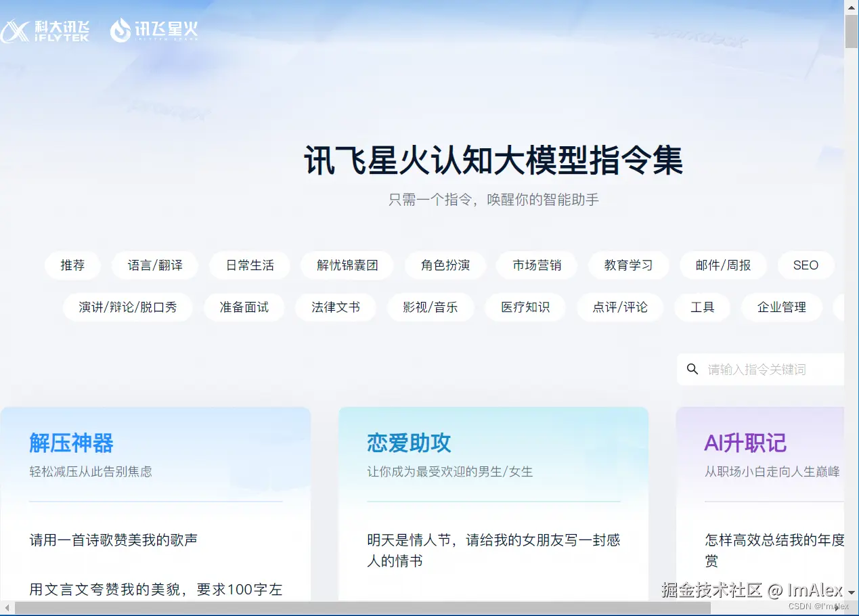This screenshot has height=616, width=859.
Task: Click the horizontal scrollbar left arrow
Action: click(7, 608)
